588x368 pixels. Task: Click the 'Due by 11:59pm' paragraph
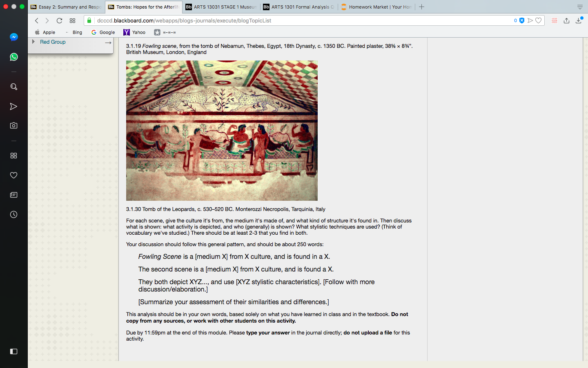(268, 336)
